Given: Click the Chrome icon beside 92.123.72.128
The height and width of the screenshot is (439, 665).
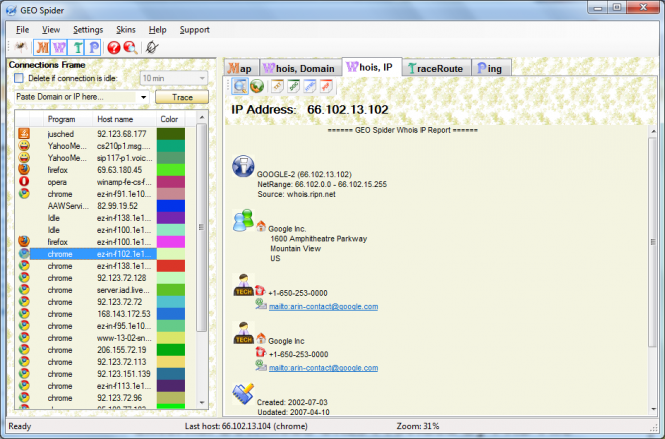Looking at the screenshot, I should [x=24, y=278].
